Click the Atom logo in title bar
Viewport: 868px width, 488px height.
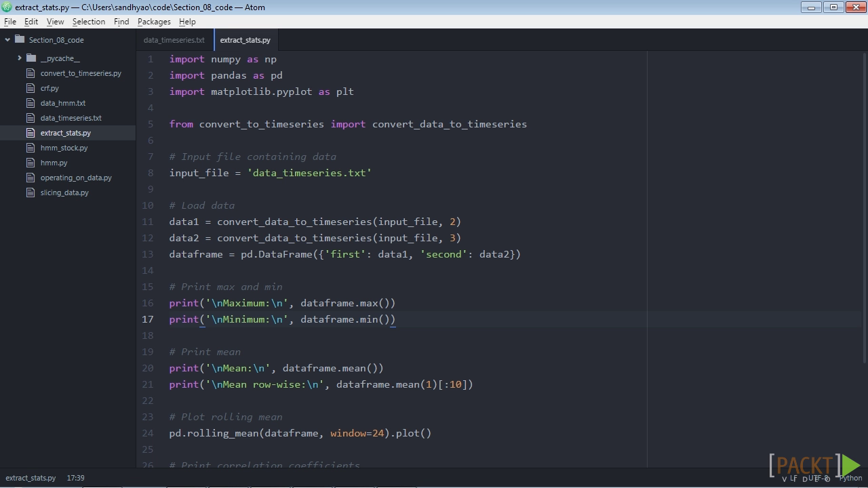pos(7,7)
